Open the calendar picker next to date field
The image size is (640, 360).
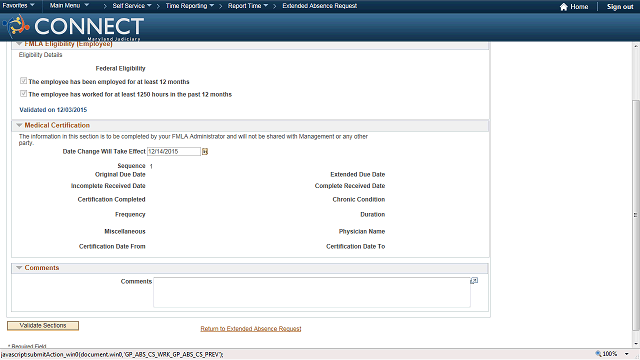(205, 151)
